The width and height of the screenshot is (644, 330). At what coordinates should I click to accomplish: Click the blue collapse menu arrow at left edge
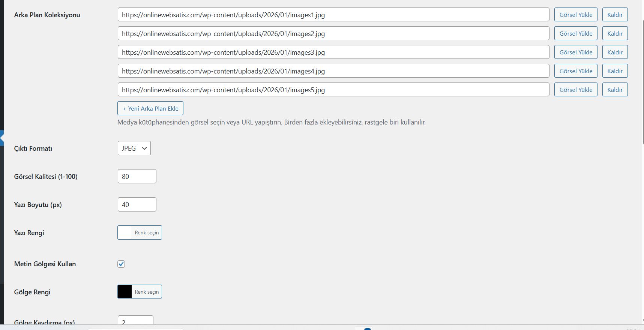tap(2, 138)
